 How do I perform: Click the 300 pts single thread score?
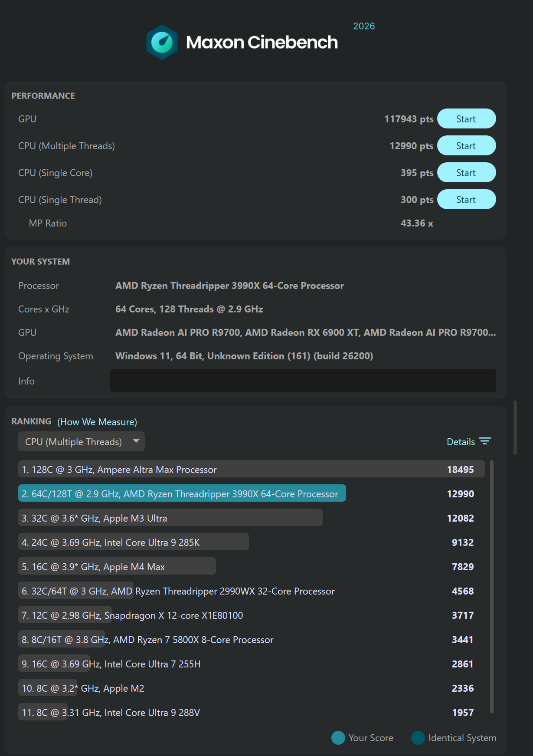tap(417, 200)
